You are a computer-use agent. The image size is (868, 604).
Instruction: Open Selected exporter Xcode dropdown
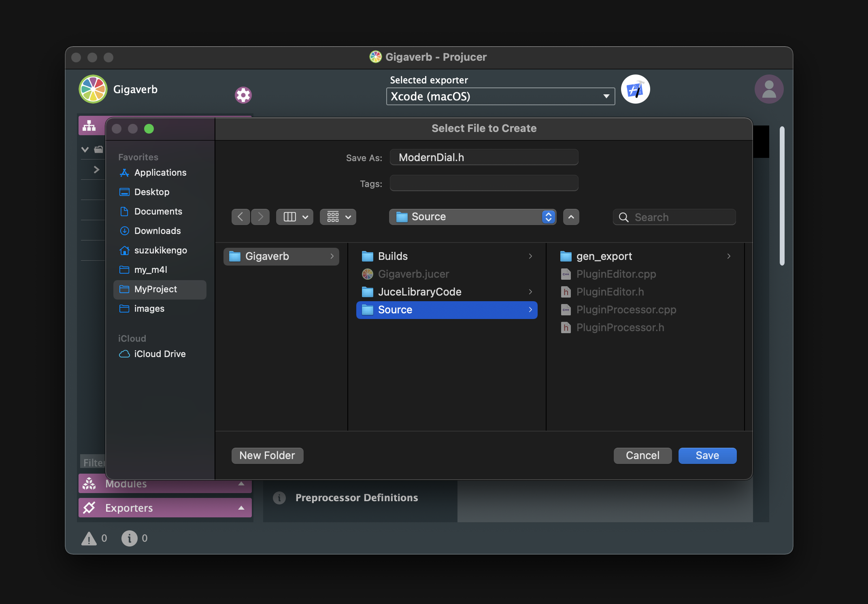tap(500, 96)
